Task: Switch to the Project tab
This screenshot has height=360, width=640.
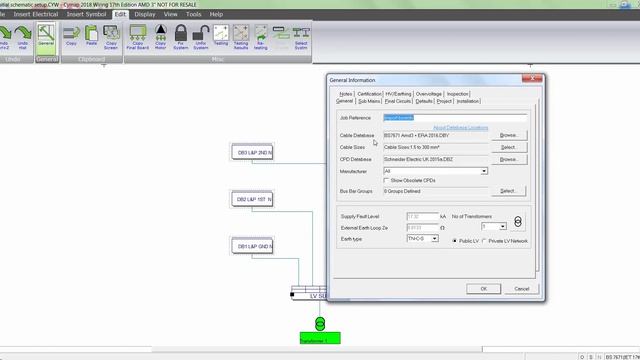Action: 444,101
